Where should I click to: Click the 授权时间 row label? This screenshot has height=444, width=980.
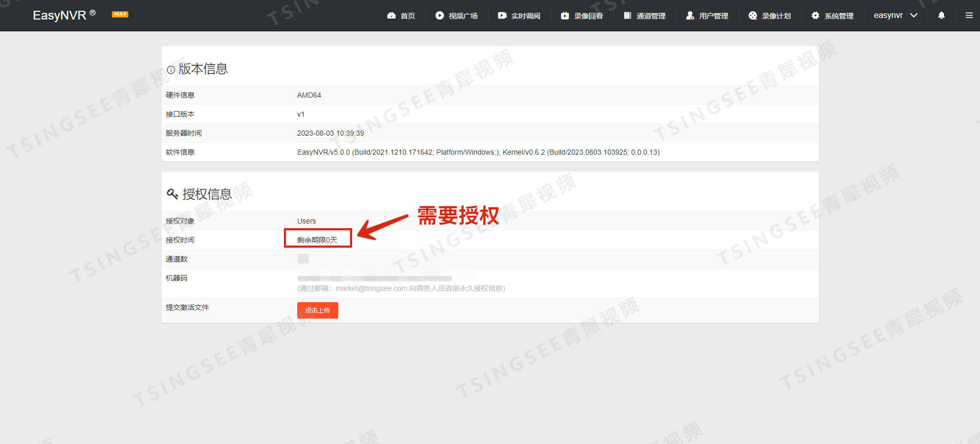click(x=180, y=240)
